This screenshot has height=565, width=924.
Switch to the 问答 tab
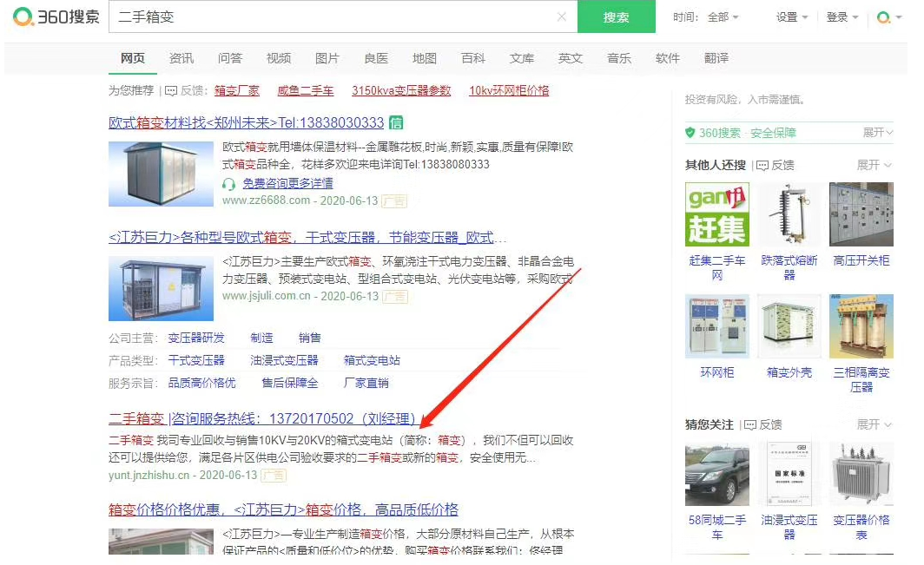(230, 58)
